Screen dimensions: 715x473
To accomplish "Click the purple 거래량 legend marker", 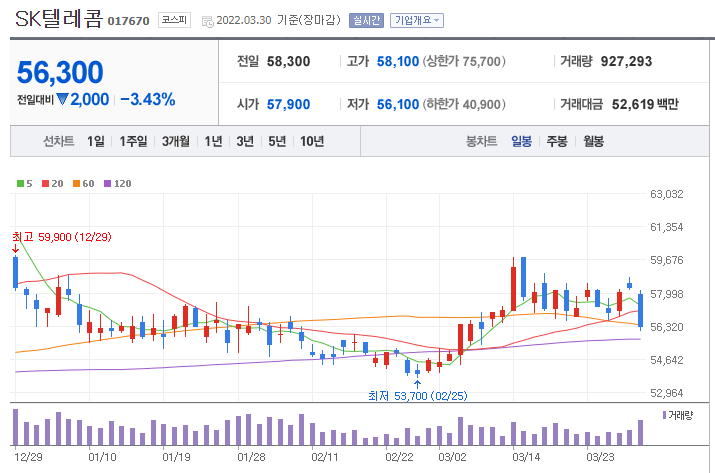I will 664,415.
